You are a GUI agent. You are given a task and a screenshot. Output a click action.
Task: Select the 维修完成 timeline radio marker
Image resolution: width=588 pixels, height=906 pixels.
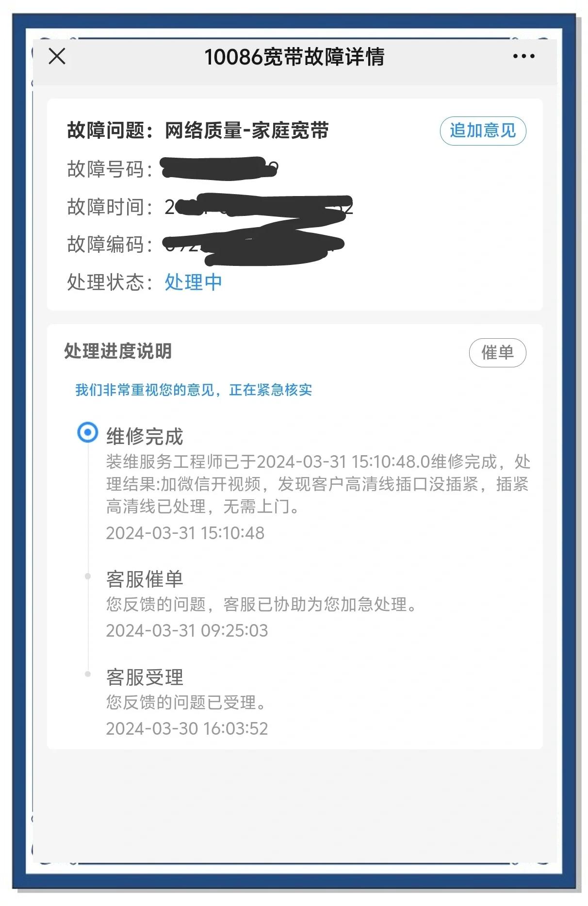88,432
